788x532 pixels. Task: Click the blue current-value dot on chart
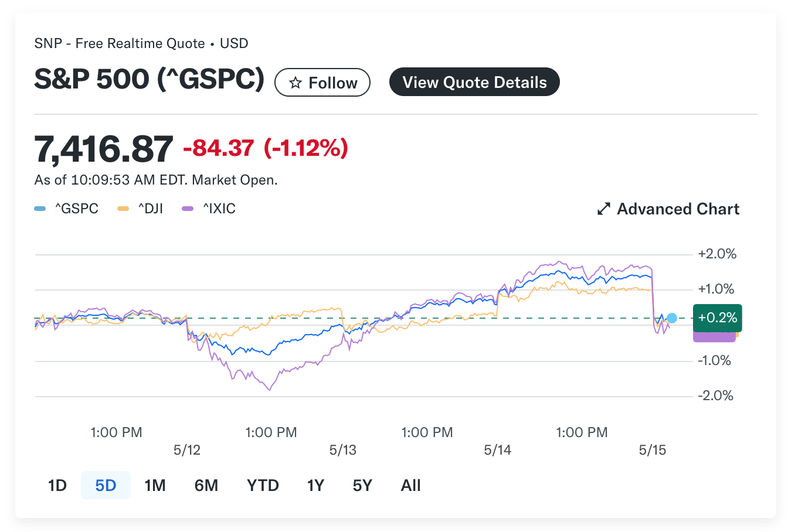672,318
